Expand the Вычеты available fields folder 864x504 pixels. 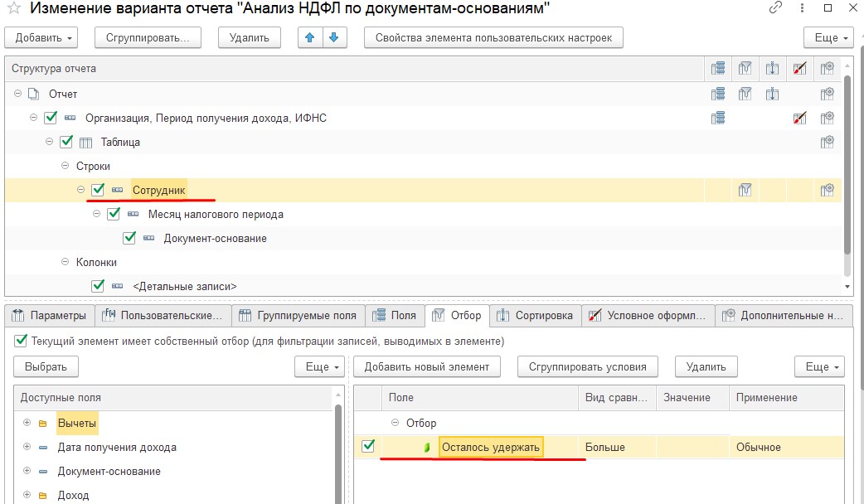coord(27,423)
